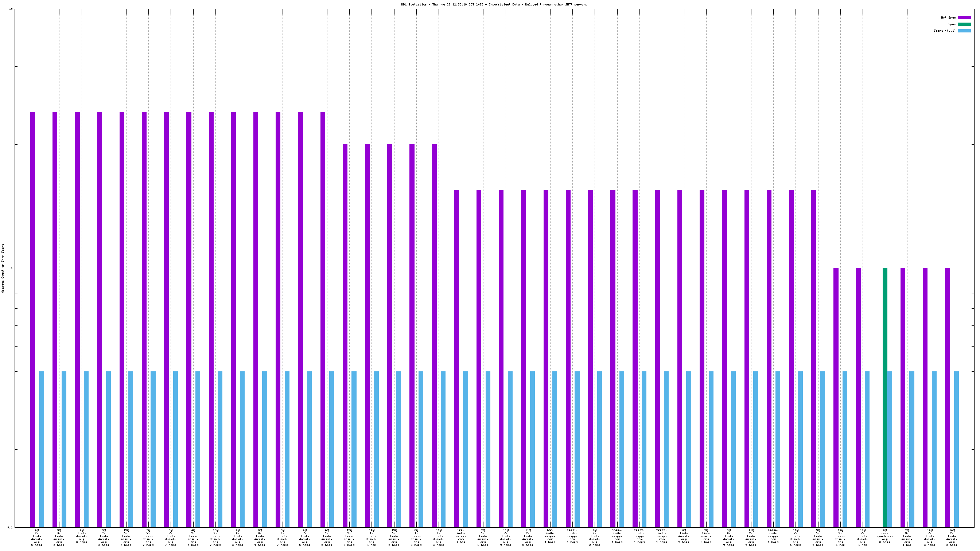Click the 'Not Spam' legend text
Viewport: 980px width, 551px height.
click(948, 17)
